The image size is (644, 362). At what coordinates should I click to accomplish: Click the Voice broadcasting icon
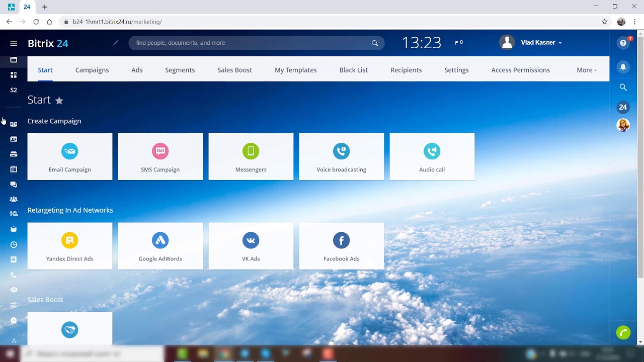[x=342, y=151]
